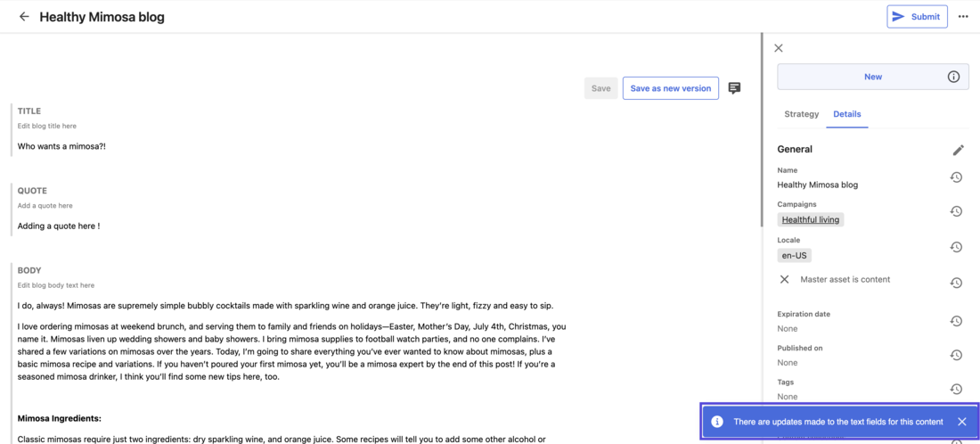Image resolution: width=980 pixels, height=444 pixels.
Task: Select the Details tab
Action: coord(847,114)
